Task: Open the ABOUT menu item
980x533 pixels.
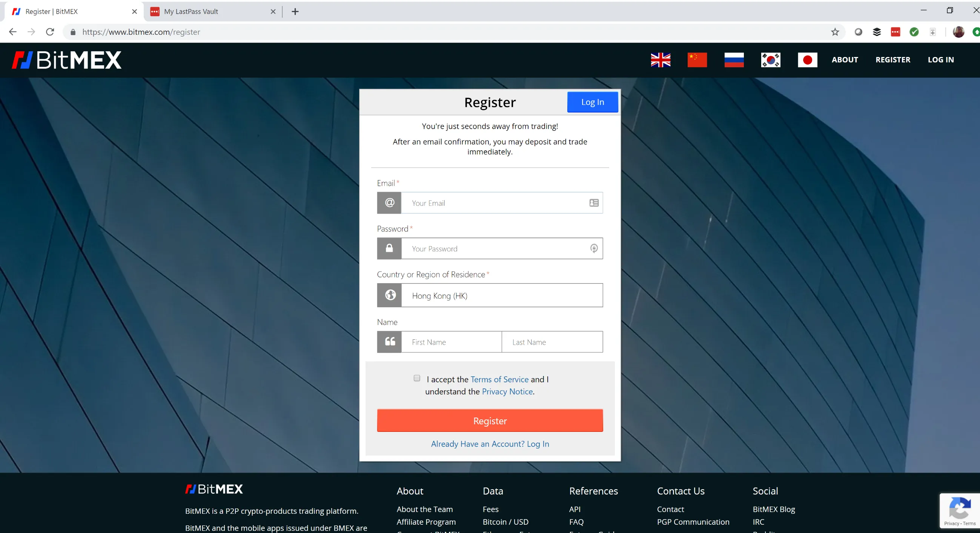Action: tap(845, 60)
